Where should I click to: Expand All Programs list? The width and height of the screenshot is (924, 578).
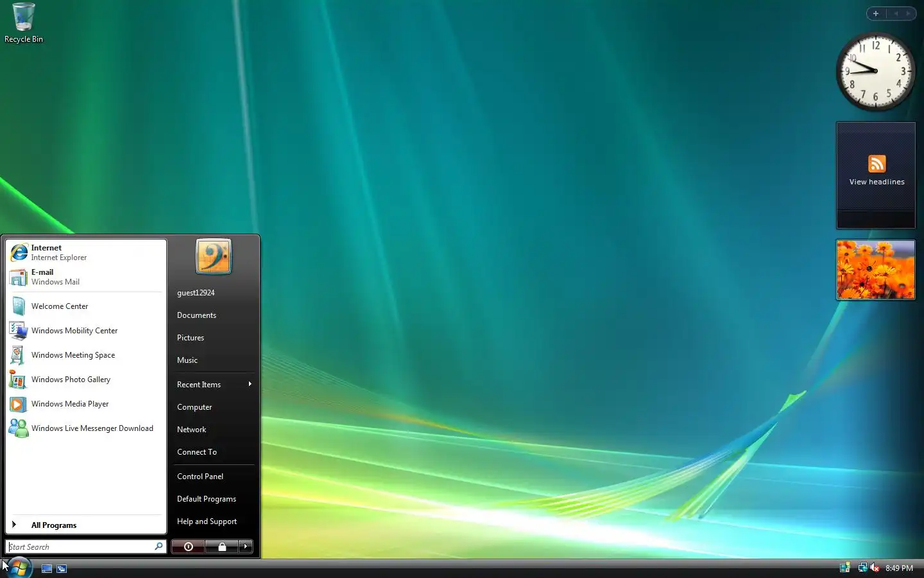pyautogui.click(x=86, y=525)
